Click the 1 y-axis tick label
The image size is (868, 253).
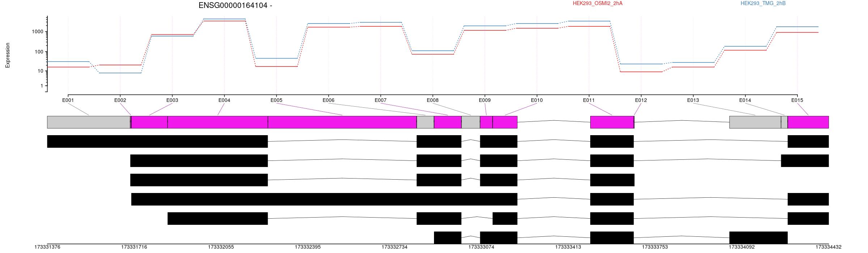[42, 86]
